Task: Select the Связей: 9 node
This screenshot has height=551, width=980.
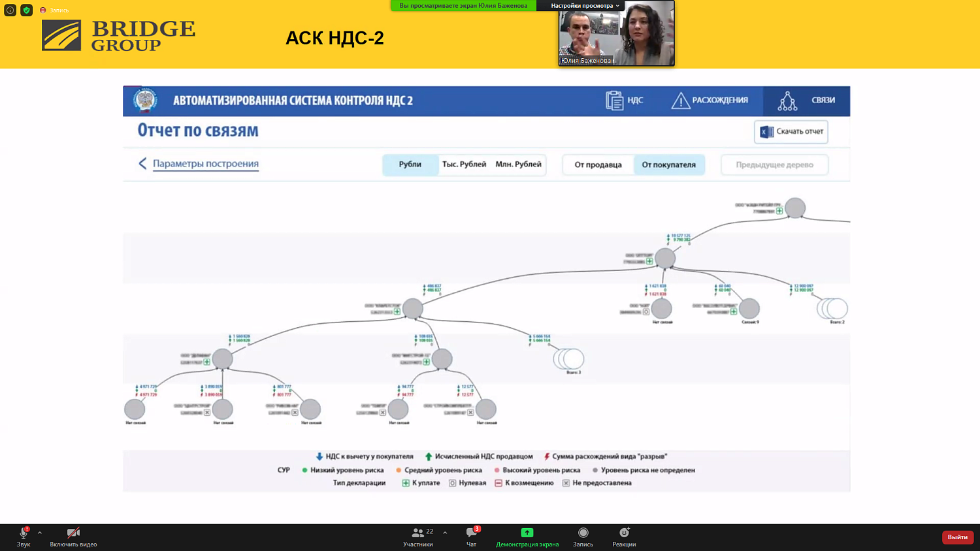Action: tap(749, 309)
